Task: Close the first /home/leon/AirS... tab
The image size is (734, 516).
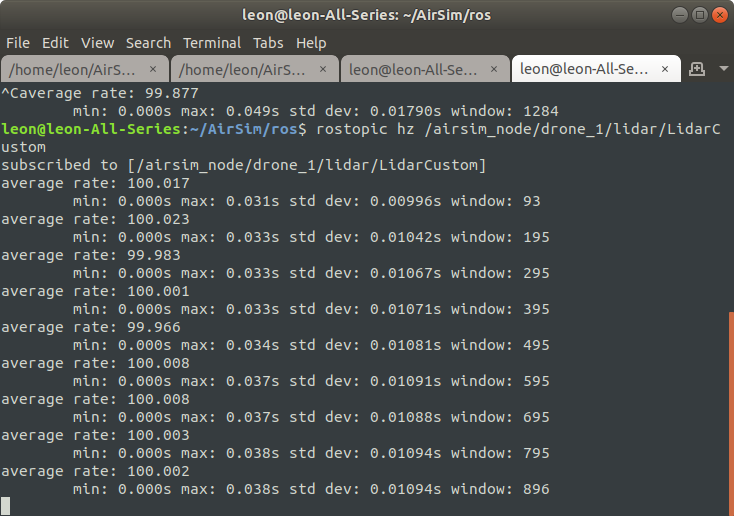Action: point(153,69)
